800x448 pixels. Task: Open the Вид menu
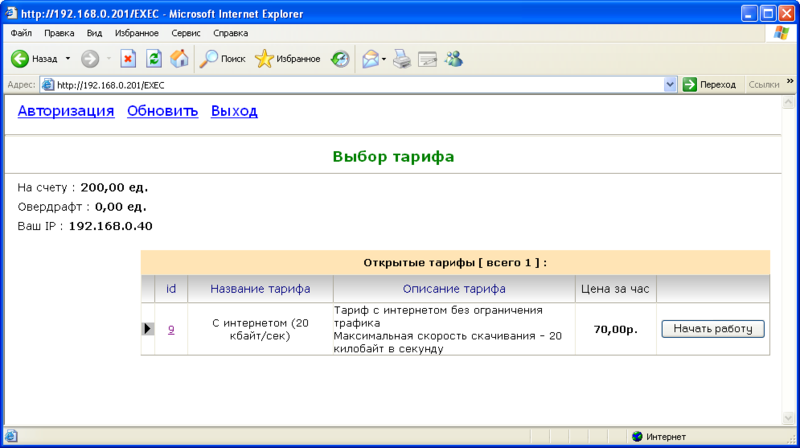94,33
